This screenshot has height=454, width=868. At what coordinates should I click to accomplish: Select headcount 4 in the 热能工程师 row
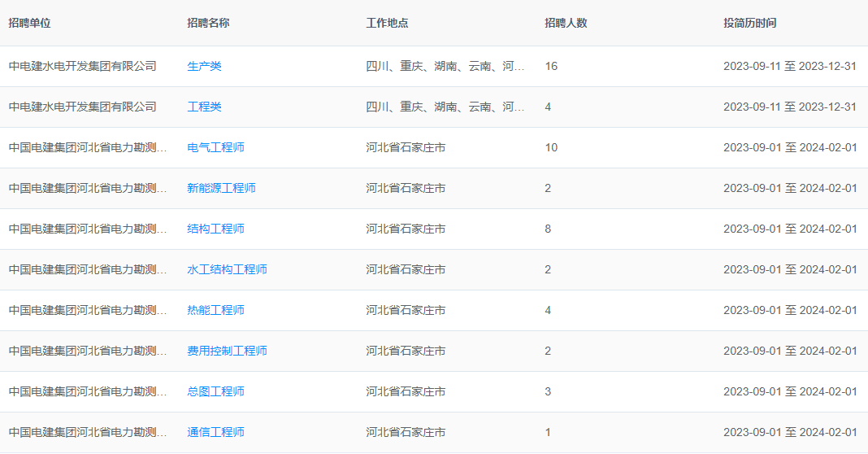(x=548, y=310)
